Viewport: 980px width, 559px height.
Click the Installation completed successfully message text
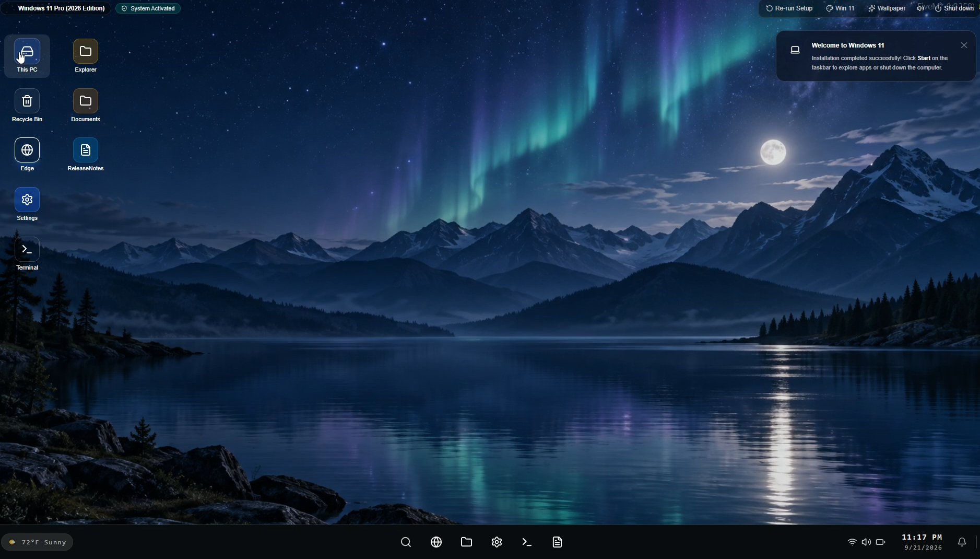pos(880,63)
